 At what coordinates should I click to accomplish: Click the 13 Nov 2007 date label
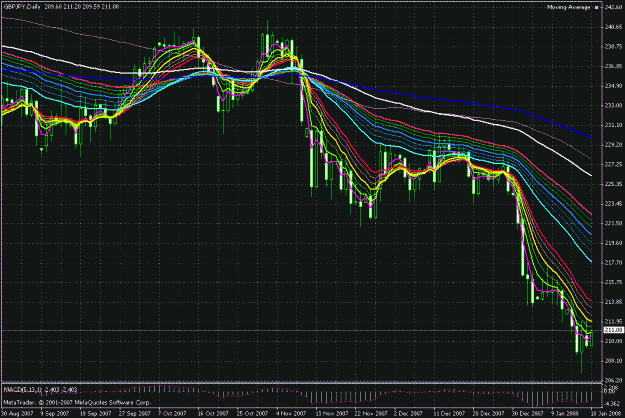(x=331, y=413)
